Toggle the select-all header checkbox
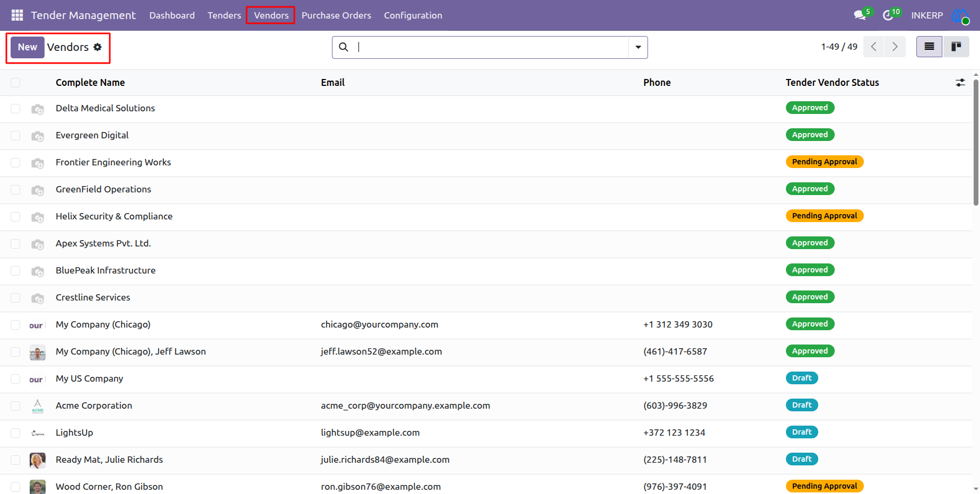Screen dimensions: 980x494 pyautogui.click(x=15, y=83)
